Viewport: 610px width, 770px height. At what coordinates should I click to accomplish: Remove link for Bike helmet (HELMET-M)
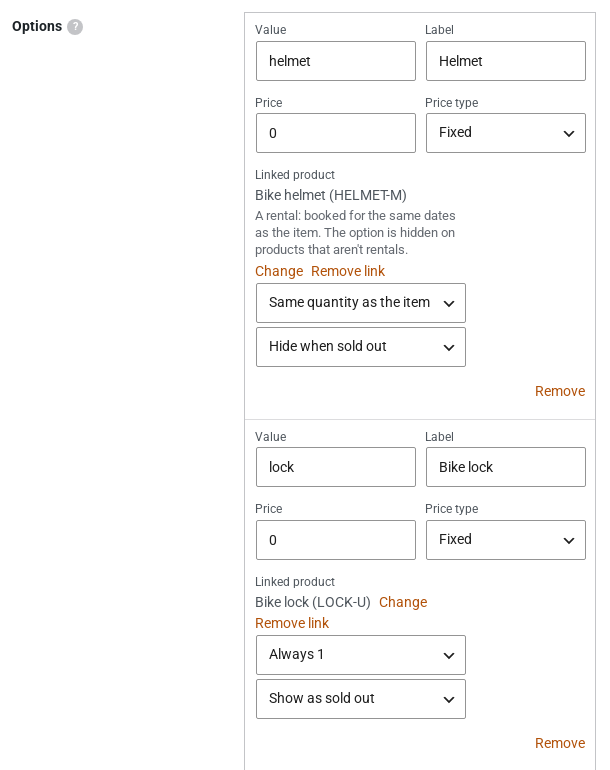[348, 271]
